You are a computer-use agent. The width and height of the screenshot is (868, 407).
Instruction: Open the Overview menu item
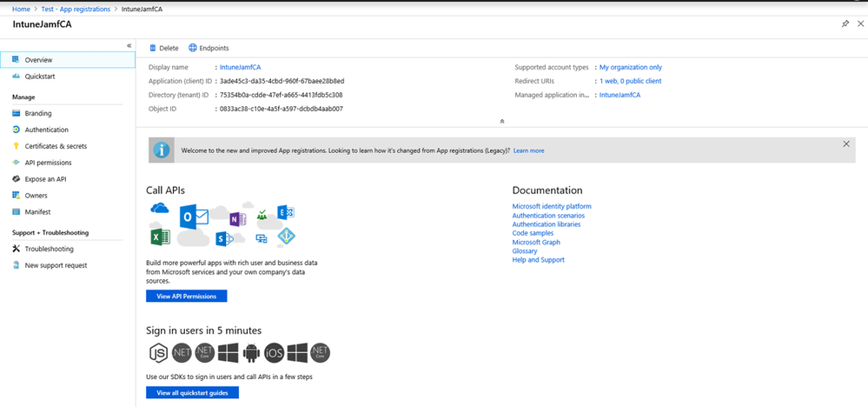[x=67, y=60]
